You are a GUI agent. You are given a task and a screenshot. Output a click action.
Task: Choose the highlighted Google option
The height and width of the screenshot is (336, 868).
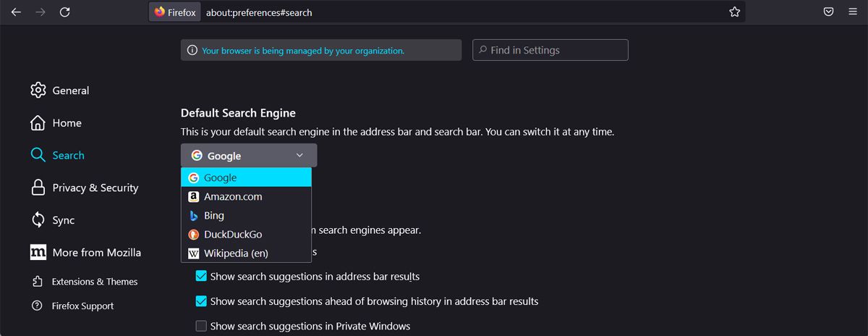pyautogui.click(x=246, y=178)
